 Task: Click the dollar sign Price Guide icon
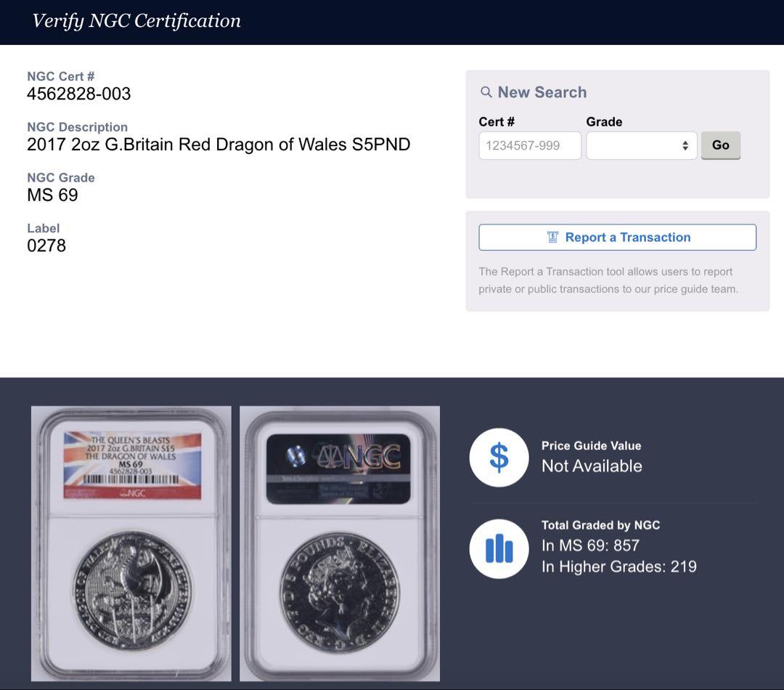(x=499, y=458)
